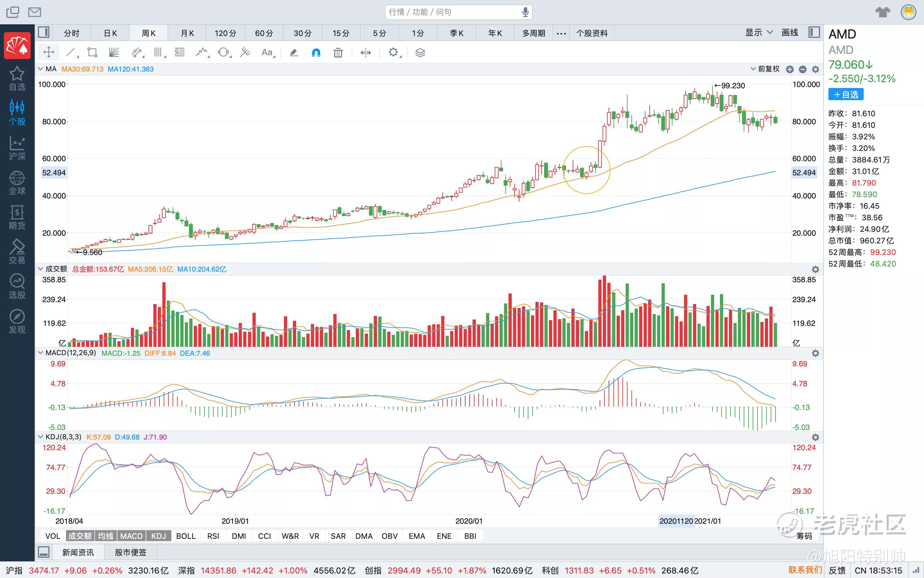Open the 个股资料 tab
Screen dimensions: 924x578
[592, 33]
